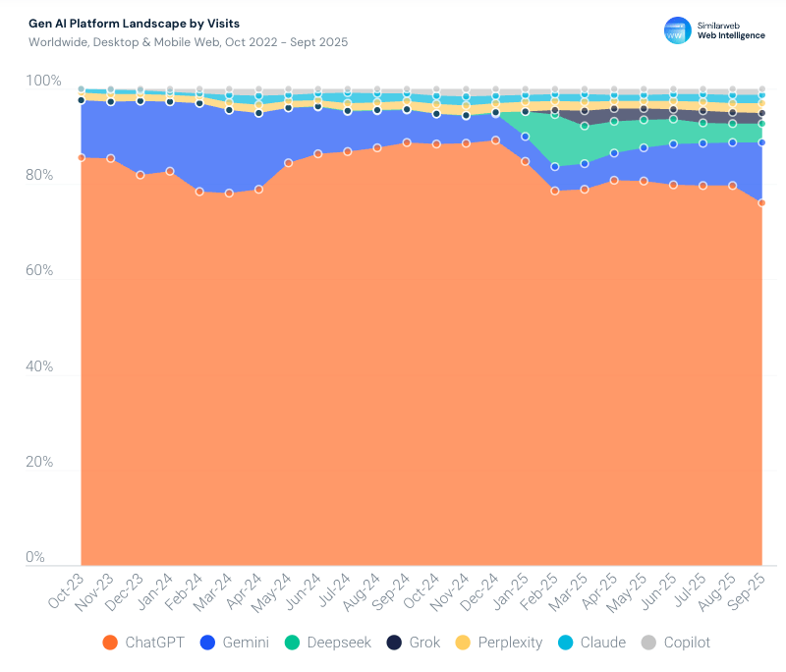This screenshot has height=672, width=786.
Task: Click the ChatGPT data point at Sep-25
Action: 761,203
